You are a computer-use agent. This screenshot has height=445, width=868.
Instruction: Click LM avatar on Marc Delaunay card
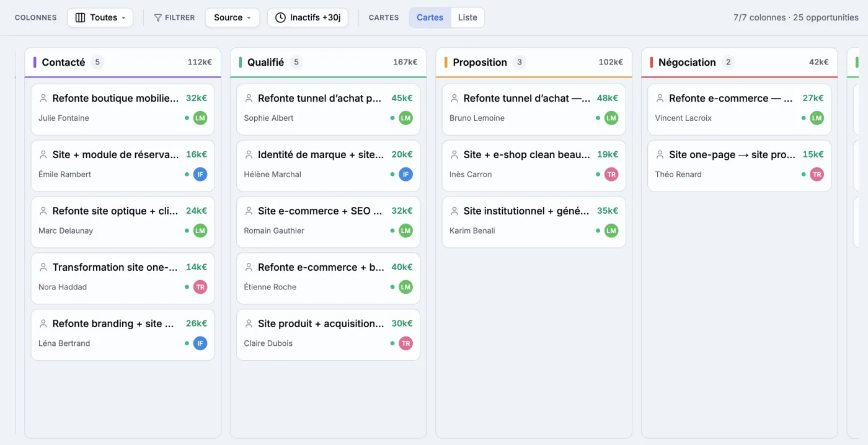tap(200, 231)
